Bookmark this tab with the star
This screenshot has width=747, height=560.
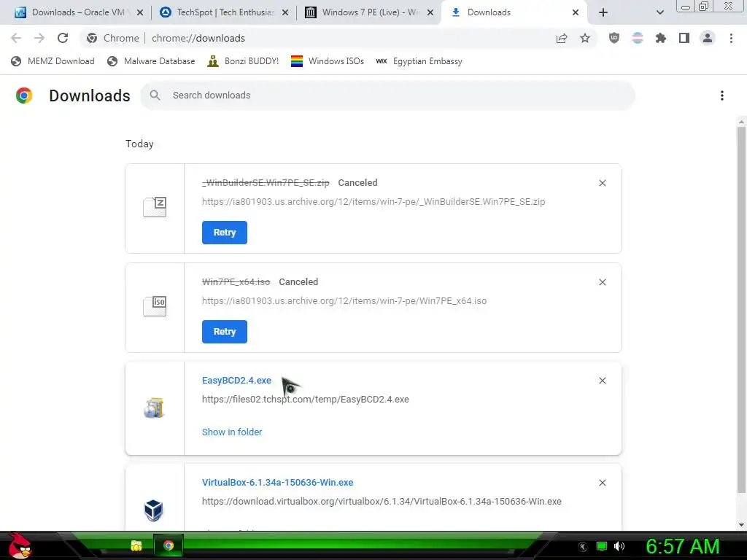coord(585,38)
